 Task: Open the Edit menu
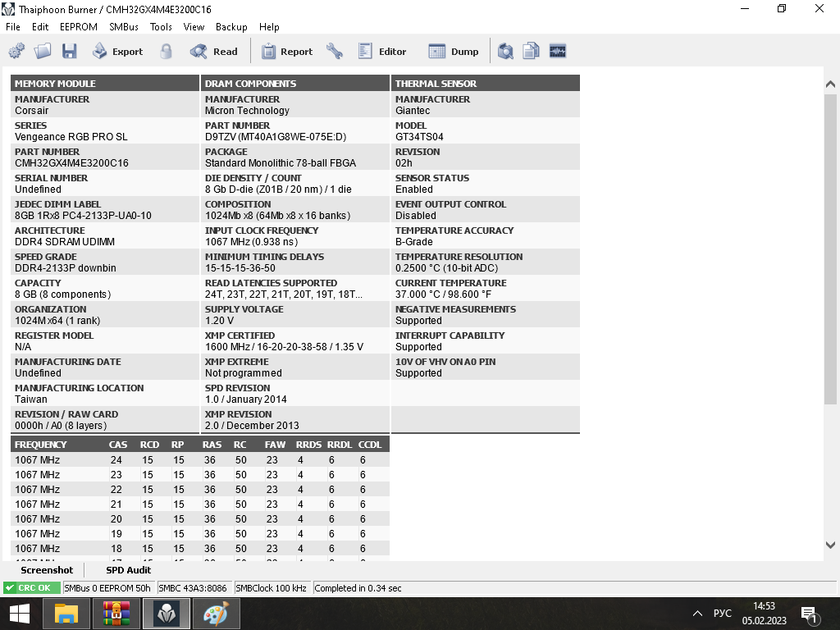40,27
